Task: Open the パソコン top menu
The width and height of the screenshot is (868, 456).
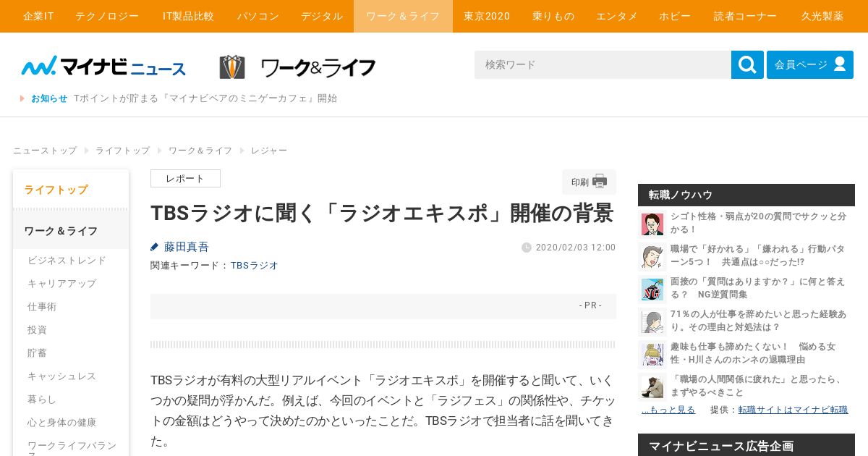Action: pyautogui.click(x=258, y=16)
